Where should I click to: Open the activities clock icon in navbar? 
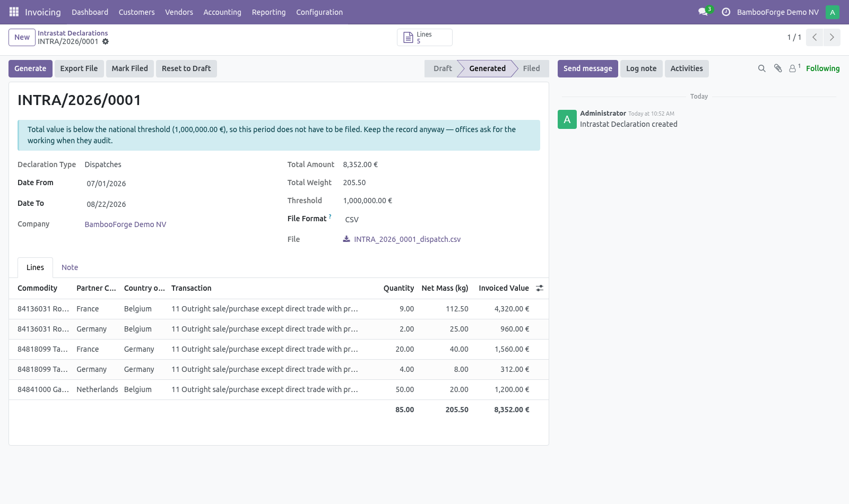coord(726,12)
